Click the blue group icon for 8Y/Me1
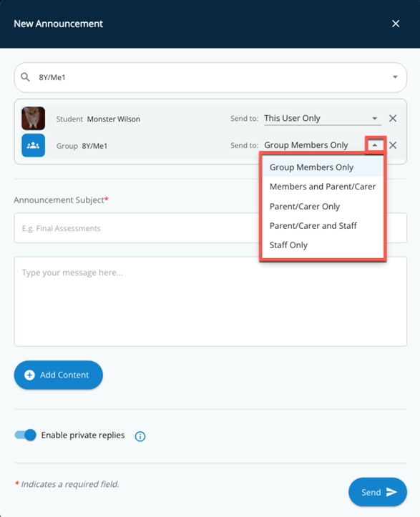The width and height of the screenshot is (420, 517). 34,145
